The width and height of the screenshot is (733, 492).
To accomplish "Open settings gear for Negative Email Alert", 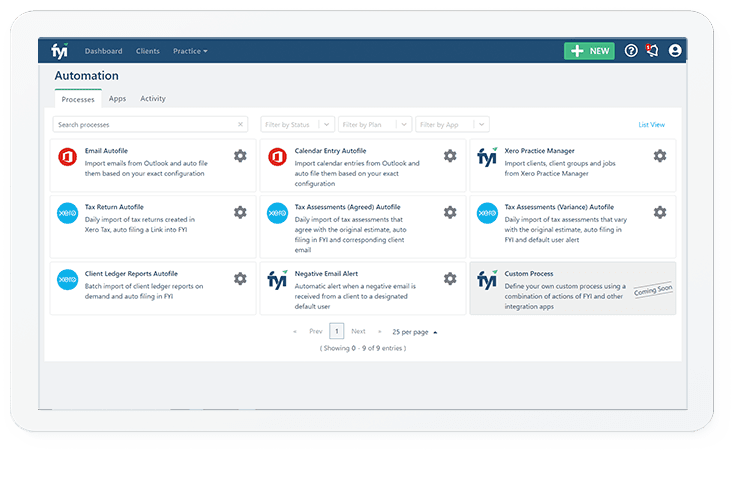I will (450, 279).
